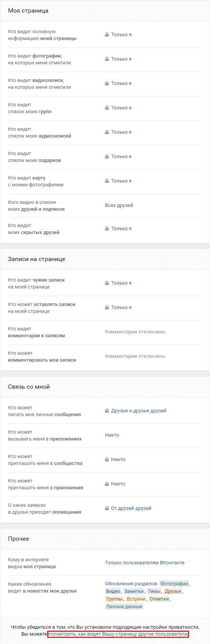Click 'Комментарии отключены' for who sees comments
The width and height of the screenshot is (210, 644).
point(135,332)
